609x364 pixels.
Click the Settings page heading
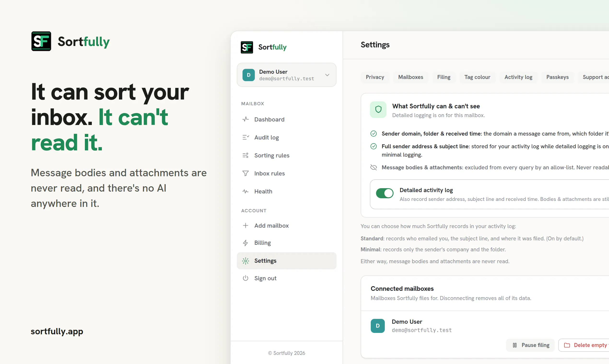coord(375,45)
